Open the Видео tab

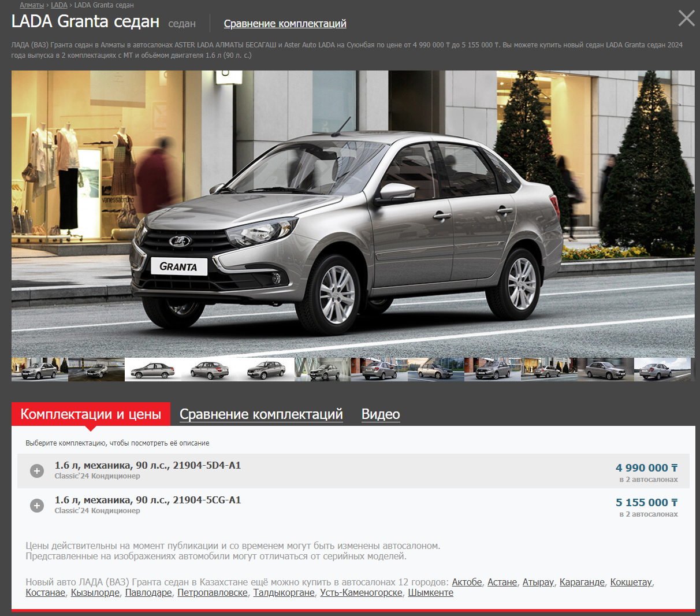tap(381, 414)
